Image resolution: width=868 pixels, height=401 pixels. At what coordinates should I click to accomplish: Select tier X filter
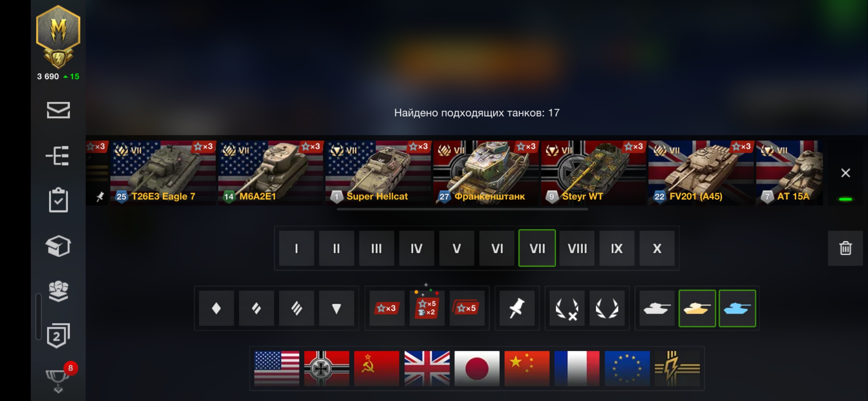(657, 248)
